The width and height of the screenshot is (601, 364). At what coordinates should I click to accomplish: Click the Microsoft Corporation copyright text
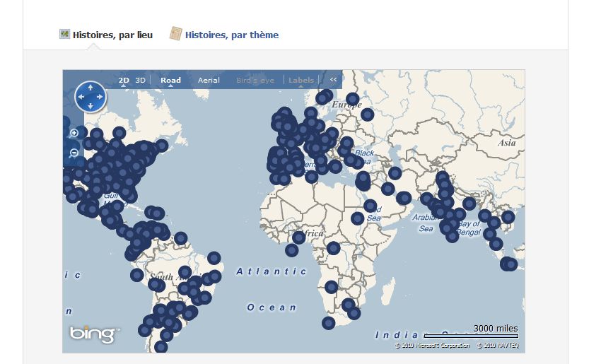[432, 346]
